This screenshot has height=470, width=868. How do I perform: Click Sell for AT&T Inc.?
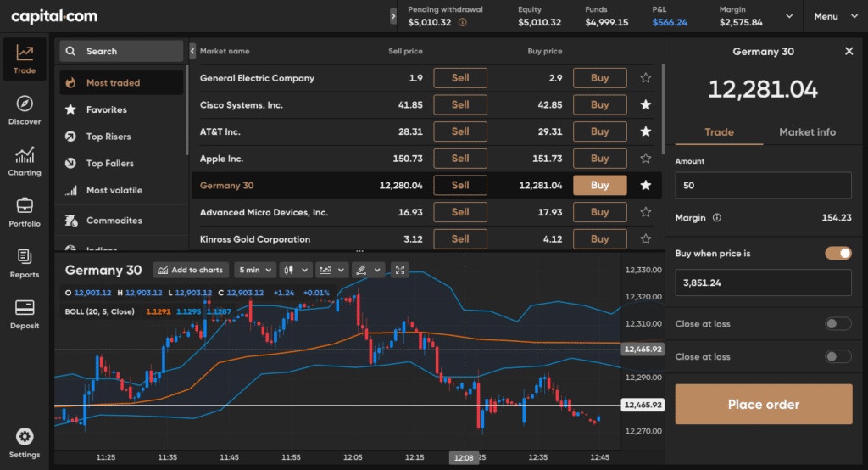[460, 131]
